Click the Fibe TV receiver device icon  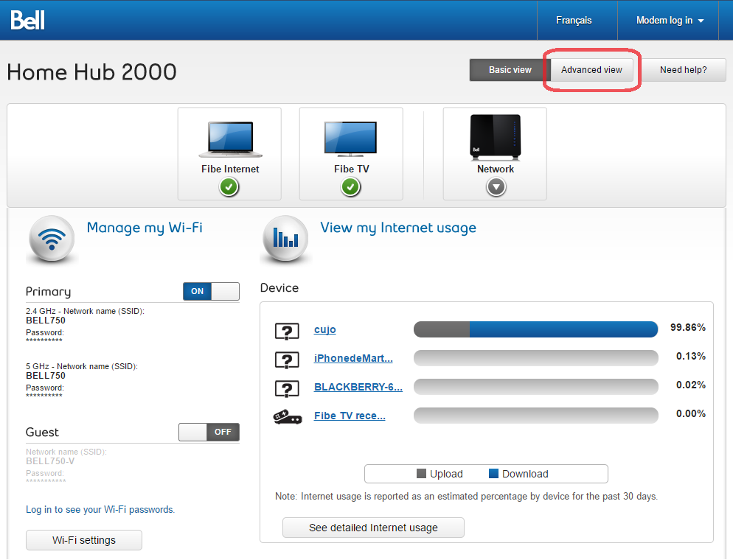point(288,416)
